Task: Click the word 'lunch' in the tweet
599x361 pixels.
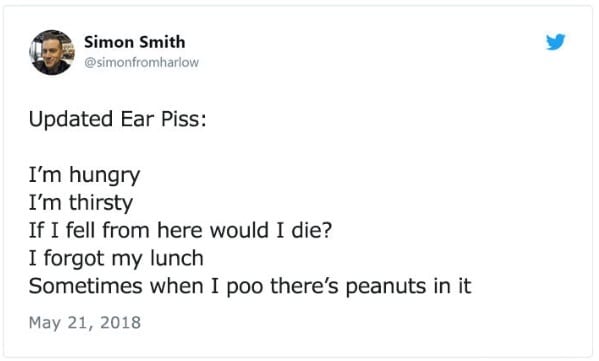Action: coord(176,258)
